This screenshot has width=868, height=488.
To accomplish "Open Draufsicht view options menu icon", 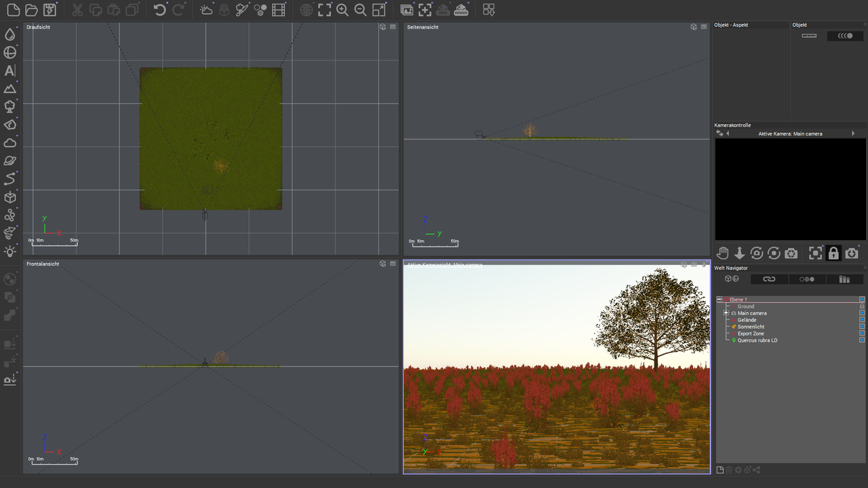I will (393, 27).
